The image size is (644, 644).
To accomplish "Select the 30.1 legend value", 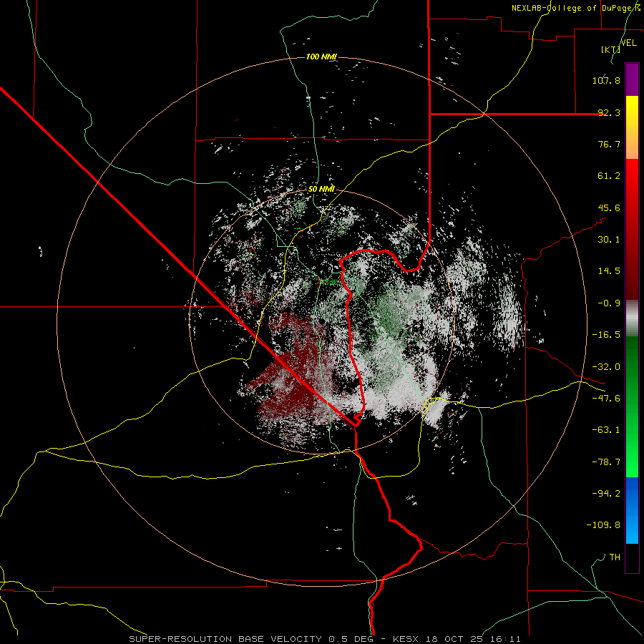I will [609, 240].
